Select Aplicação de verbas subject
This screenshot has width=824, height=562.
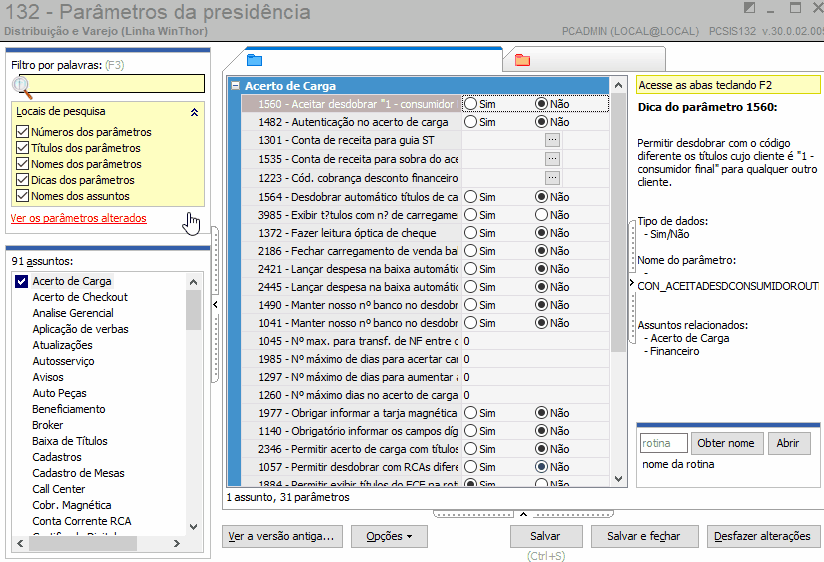tap(80, 329)
